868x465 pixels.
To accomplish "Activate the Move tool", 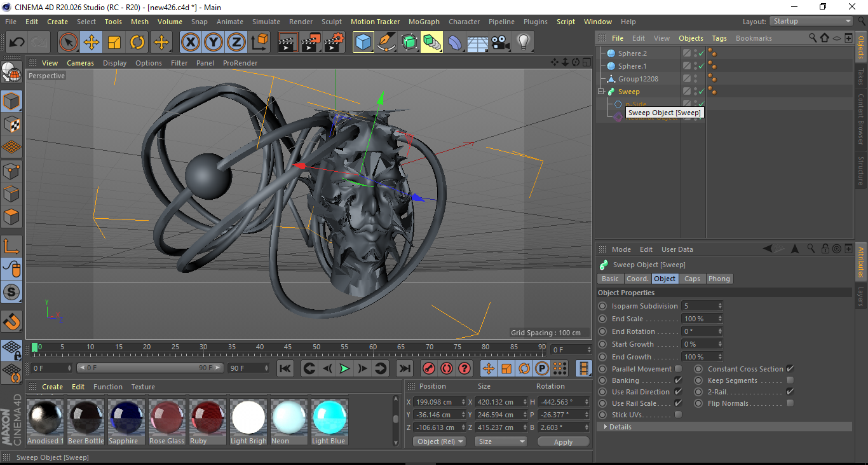I will pos(92,43).
